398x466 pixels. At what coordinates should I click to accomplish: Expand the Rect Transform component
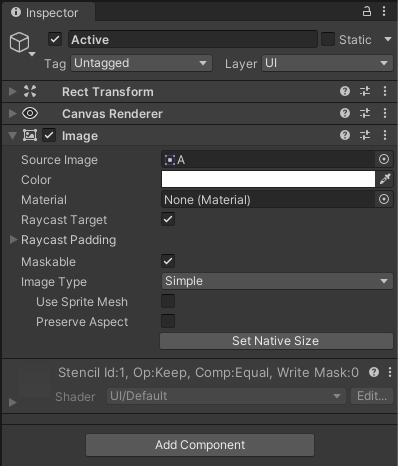coord(13,91)
